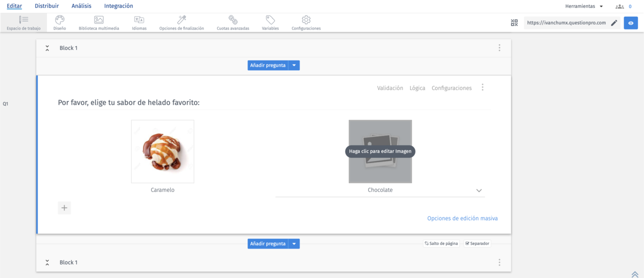Select the Q1 question label
Screen dimensions: 644x278
coord(5,104)
